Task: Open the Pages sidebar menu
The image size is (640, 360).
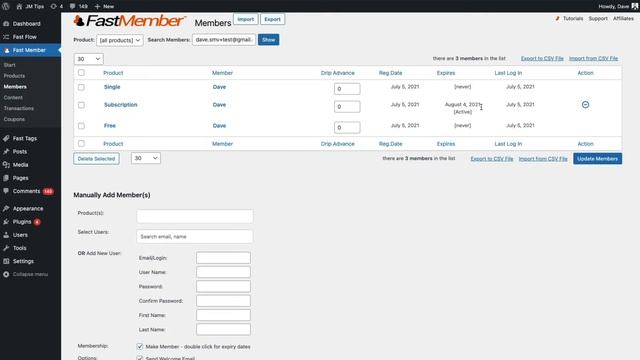Action: click(20, 178)
